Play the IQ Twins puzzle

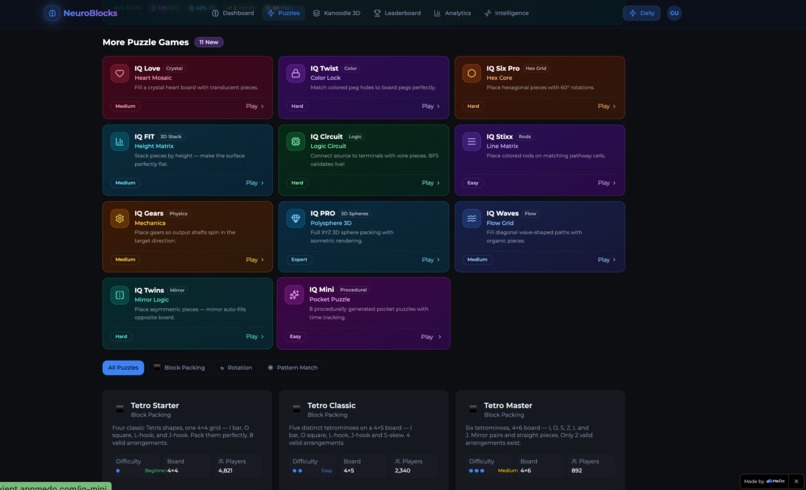coord(255,337)
